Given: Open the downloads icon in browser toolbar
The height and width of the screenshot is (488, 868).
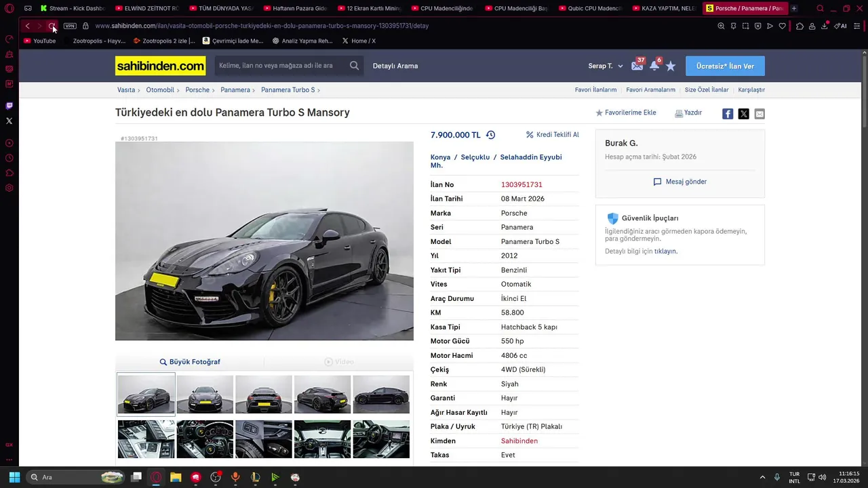Looking at the screenshot, I should [x=825, y=26].
